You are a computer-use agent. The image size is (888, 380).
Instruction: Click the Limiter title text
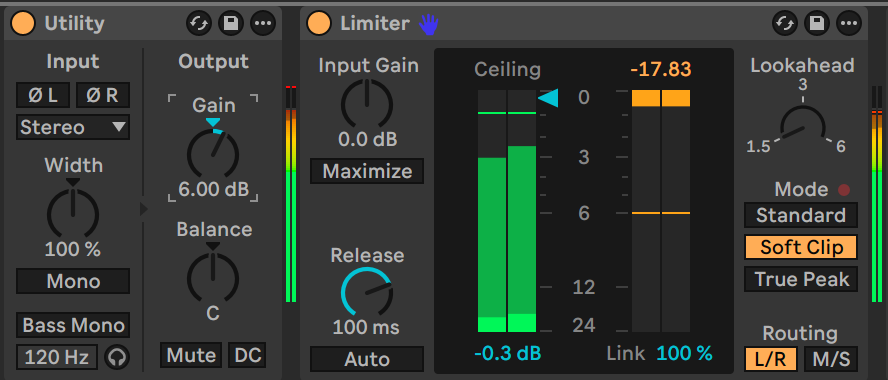click(374, 23)
